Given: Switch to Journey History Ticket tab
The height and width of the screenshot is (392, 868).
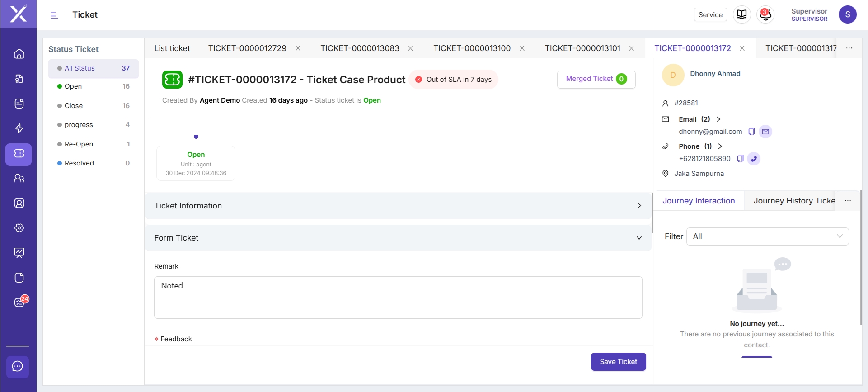Looking at the screenshot, I should [794, 201].
